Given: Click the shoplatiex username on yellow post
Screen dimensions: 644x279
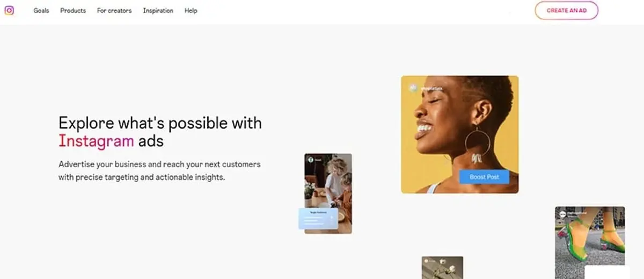Looking at the screenshot, I should (x=431, y=88).
